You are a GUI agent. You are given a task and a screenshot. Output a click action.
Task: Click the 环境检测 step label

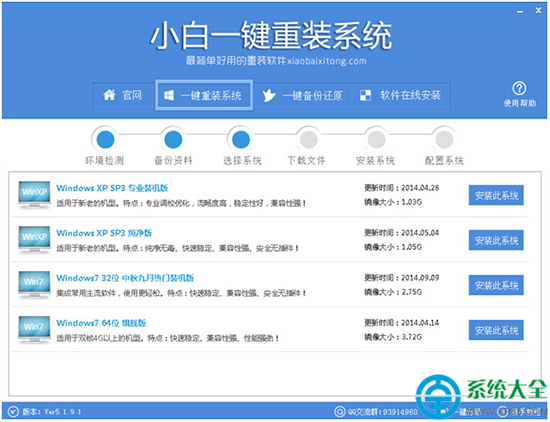[x=105, y=161]
